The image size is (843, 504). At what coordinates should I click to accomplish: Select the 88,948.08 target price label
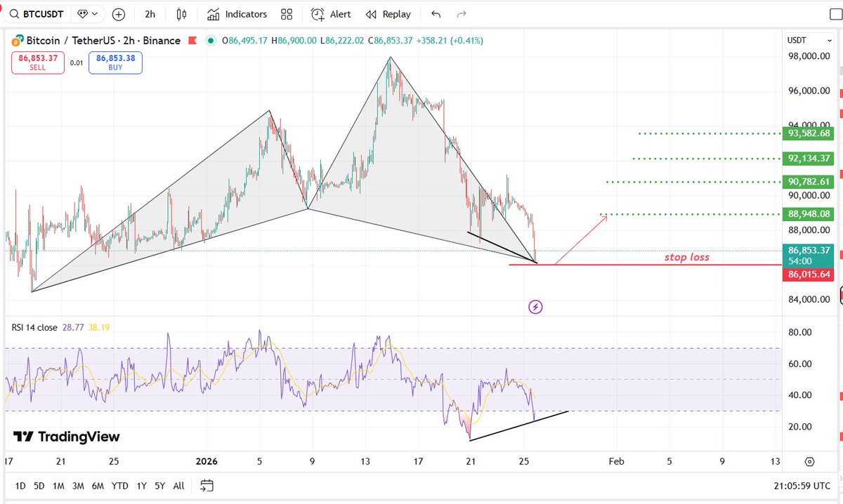(x=808, y=213)
